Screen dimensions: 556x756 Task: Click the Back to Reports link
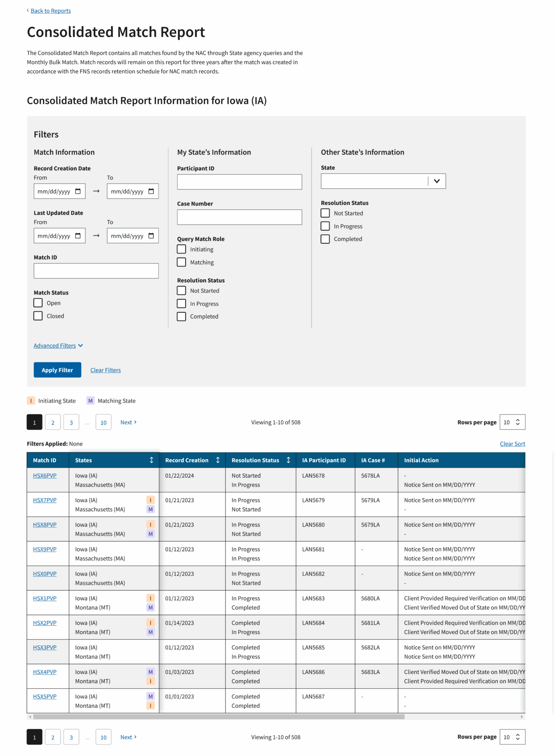(x=50, y=11)
